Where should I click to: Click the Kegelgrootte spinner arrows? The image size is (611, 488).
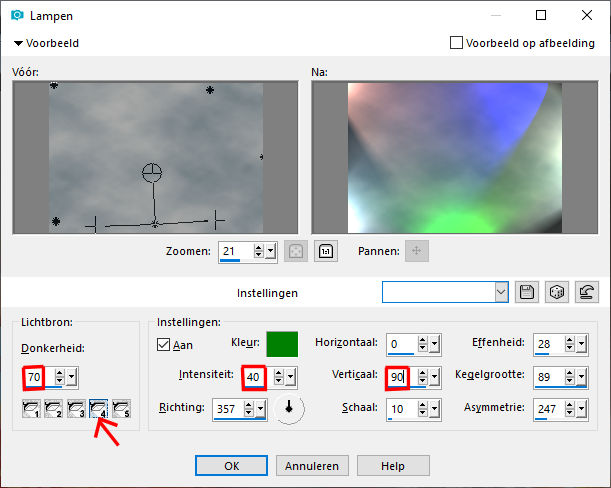pyautogui.click(x=569, y=377)
